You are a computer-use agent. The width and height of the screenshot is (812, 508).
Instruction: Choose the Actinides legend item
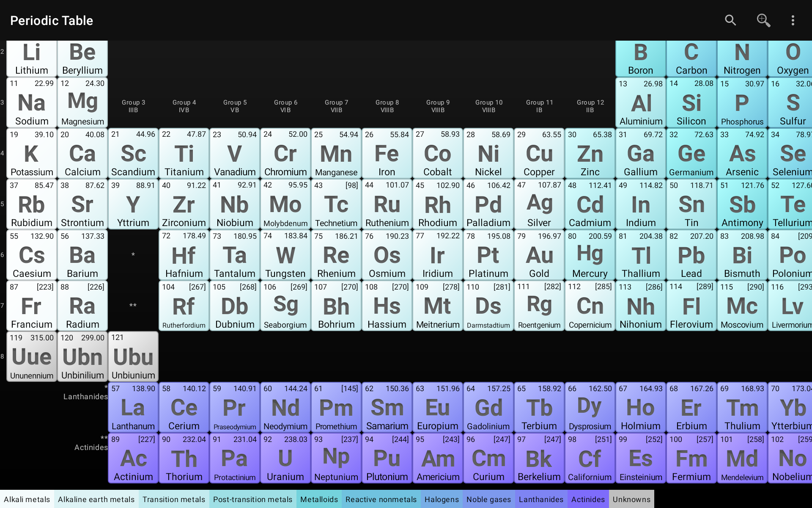point(588,499)
